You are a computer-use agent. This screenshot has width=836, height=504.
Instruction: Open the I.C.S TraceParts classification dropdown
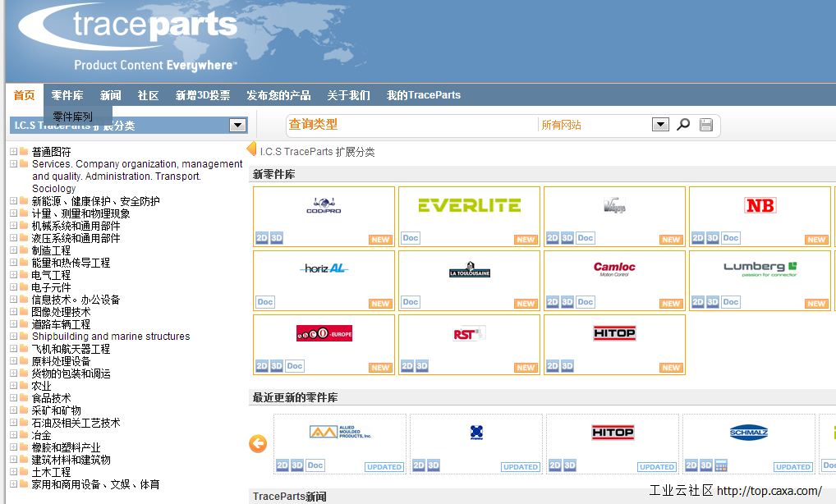(237, 126)
